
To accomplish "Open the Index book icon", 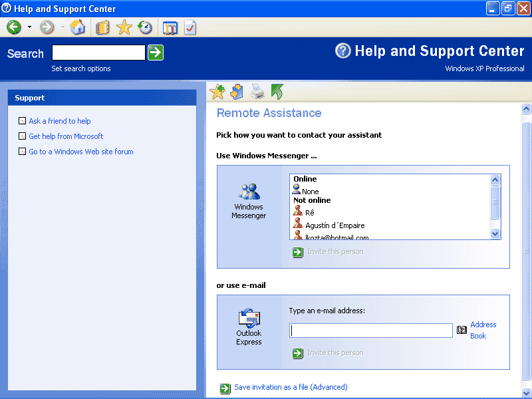I will point(102,27).
